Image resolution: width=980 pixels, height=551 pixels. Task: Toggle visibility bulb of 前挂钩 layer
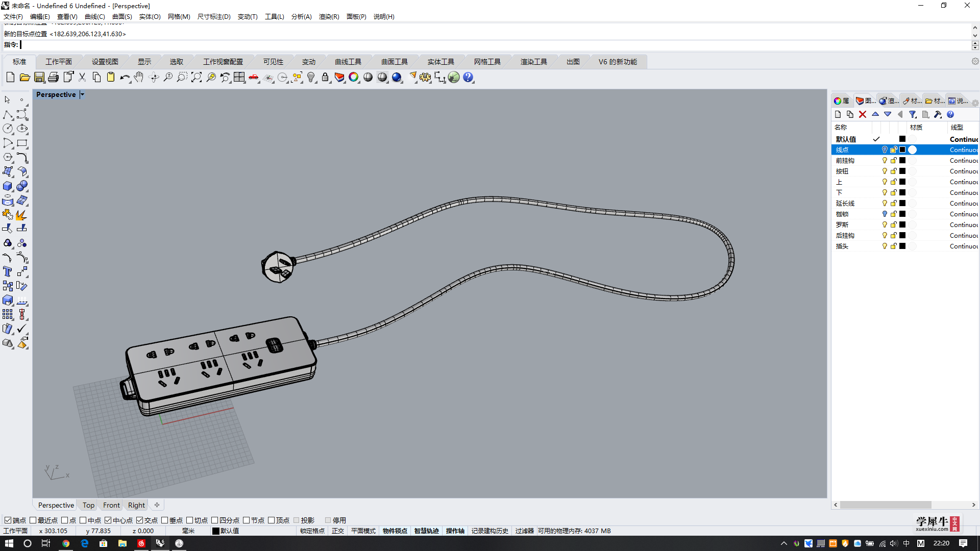(885, 160)
